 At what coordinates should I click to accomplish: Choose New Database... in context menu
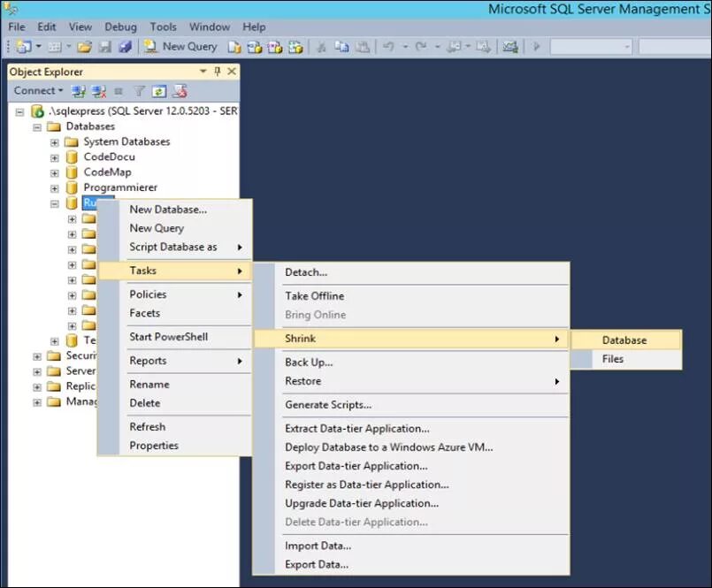(x=175, y=210)
